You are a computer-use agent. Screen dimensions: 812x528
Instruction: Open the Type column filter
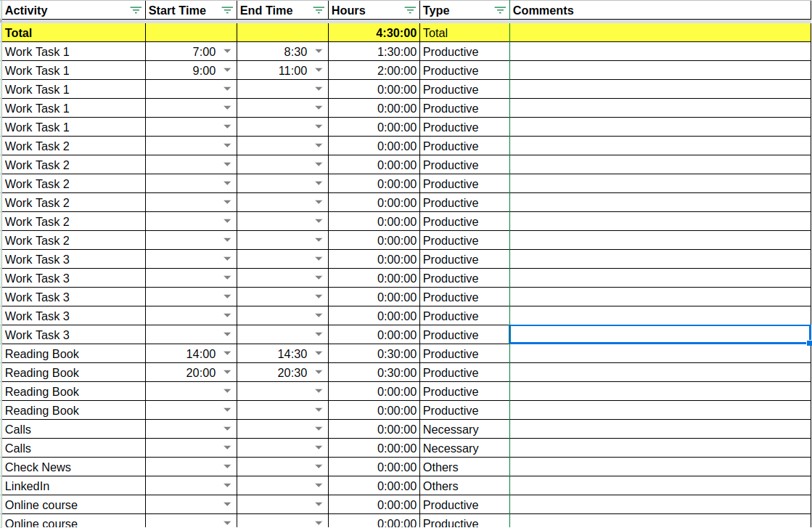tap(500, 10)
